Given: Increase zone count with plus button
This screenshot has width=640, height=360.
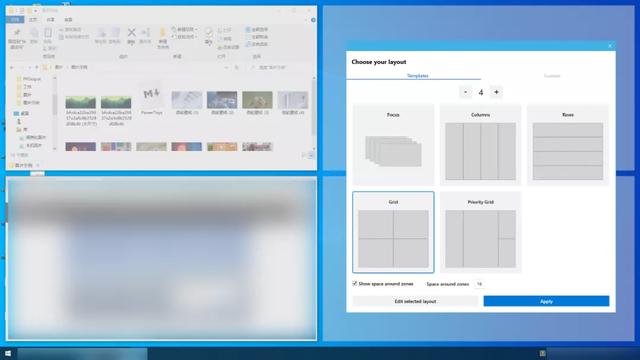Looking at the screenshot, I should pos(496,92).
